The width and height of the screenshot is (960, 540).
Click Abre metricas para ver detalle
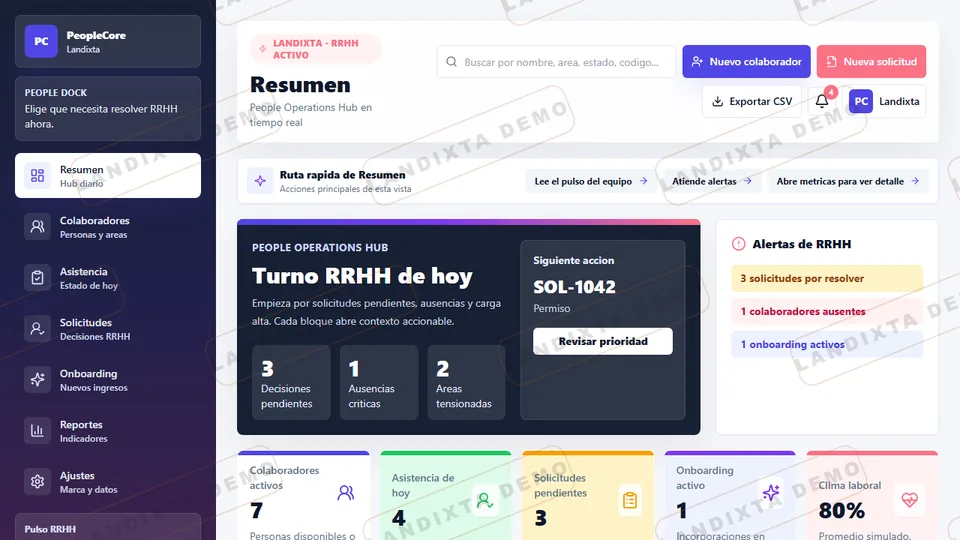848,181
